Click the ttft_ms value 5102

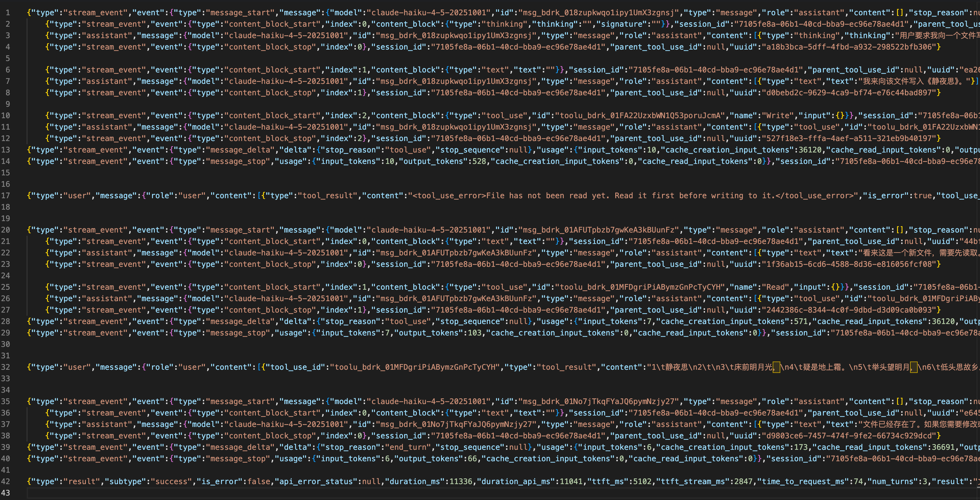pos(642,481)
